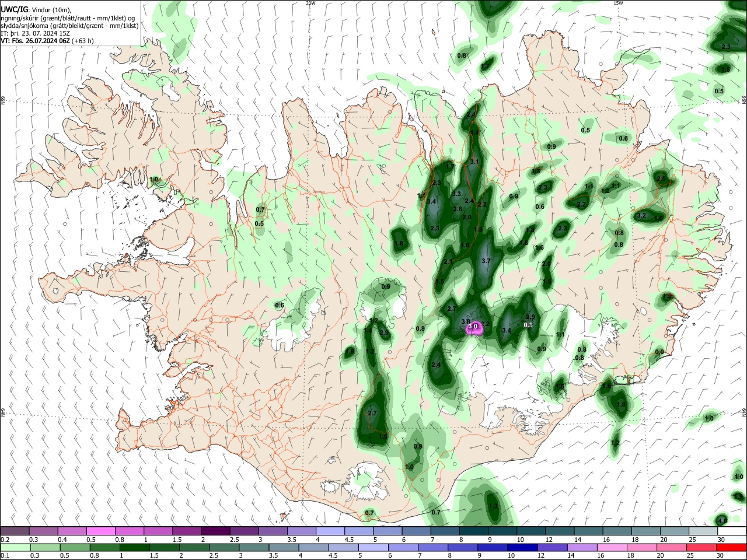
Task: Click the '15W' longitude label on the top edge
Action: (x=618, y=3)
